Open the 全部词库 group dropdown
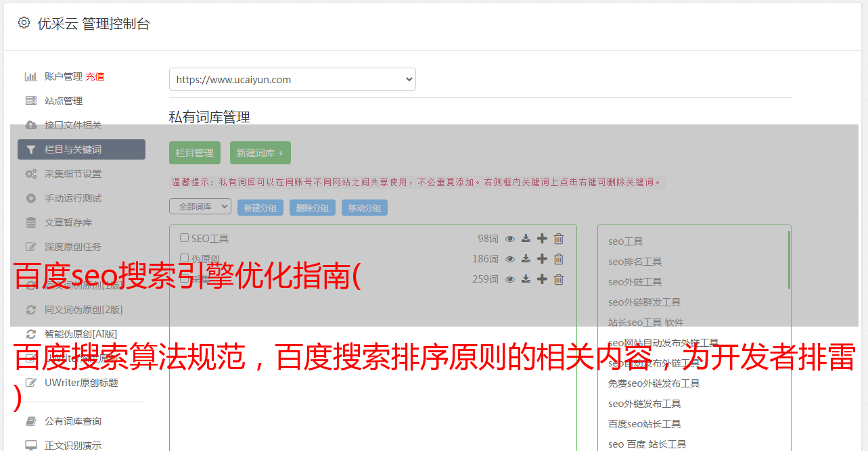Image resolution: width=868 pixels, height=451 pixels. [200, 206]
